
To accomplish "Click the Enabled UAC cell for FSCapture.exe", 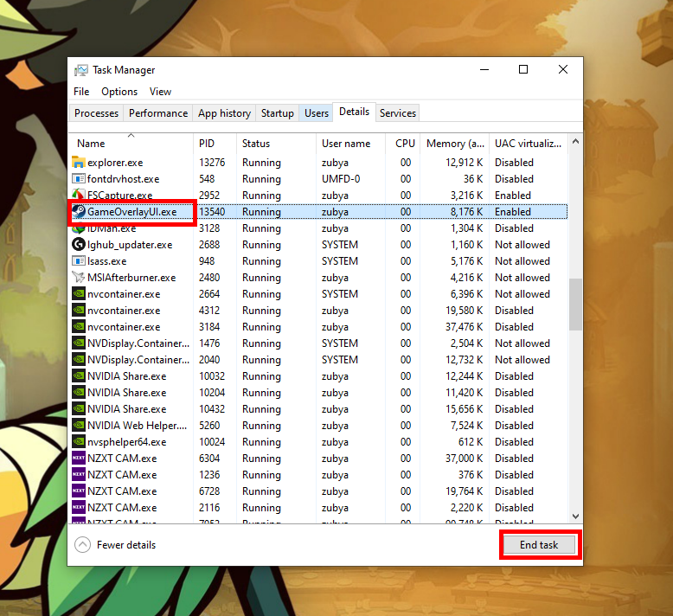I will 513,196.
